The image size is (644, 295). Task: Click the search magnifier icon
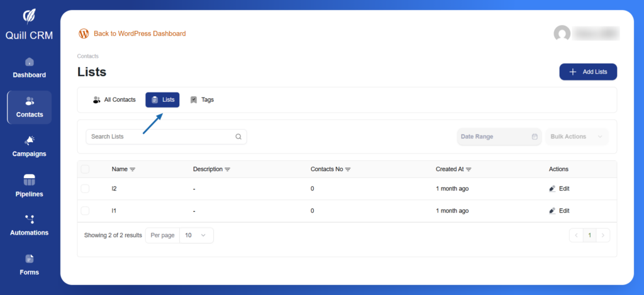(238, 136)
